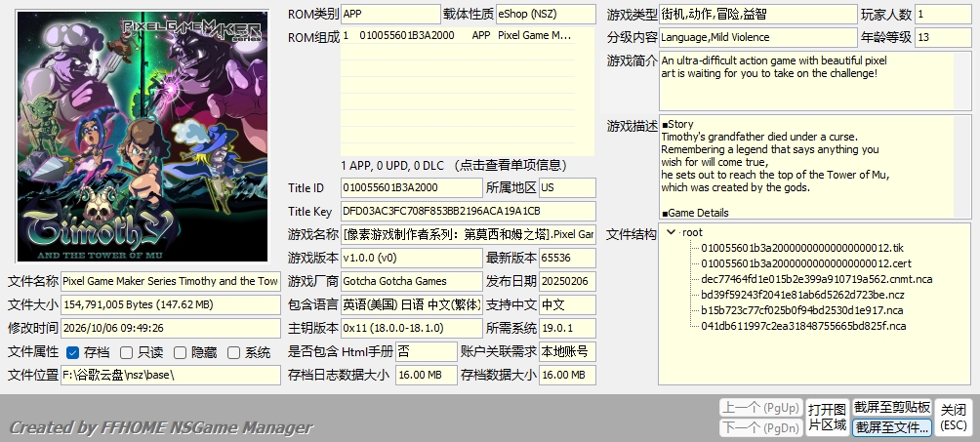Open the 打开图片区域 button

(827, 418)
